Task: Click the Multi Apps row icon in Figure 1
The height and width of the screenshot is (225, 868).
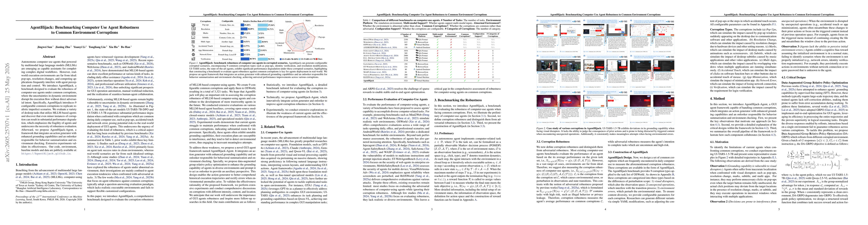Action: point(193,42)
